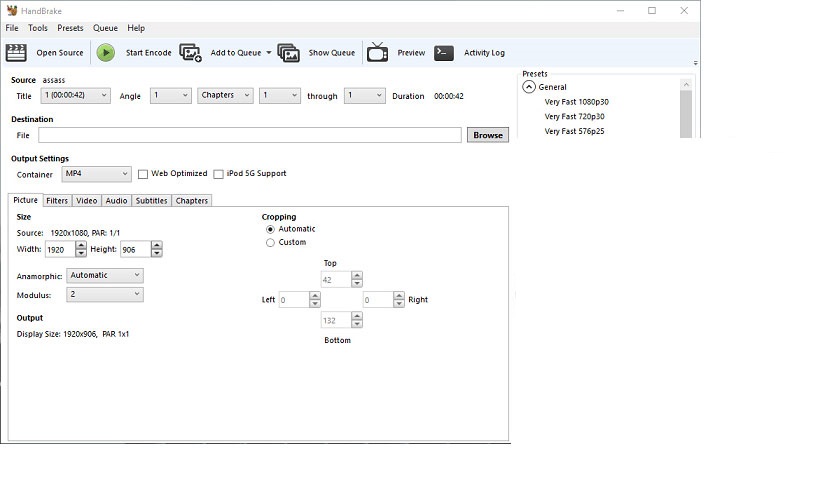Screen dimensions: 836x484
Task: Click the Preview label
Action: [411, 53]
